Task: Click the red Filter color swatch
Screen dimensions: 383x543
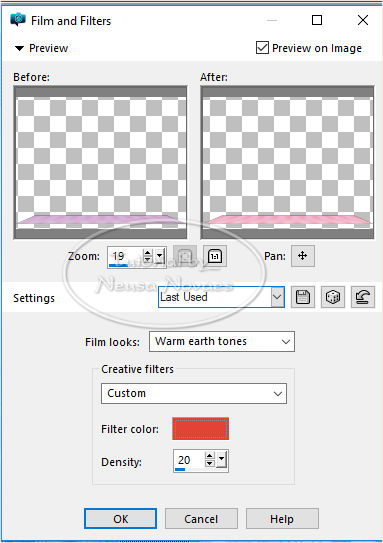Action: click(x=201, y=429)
